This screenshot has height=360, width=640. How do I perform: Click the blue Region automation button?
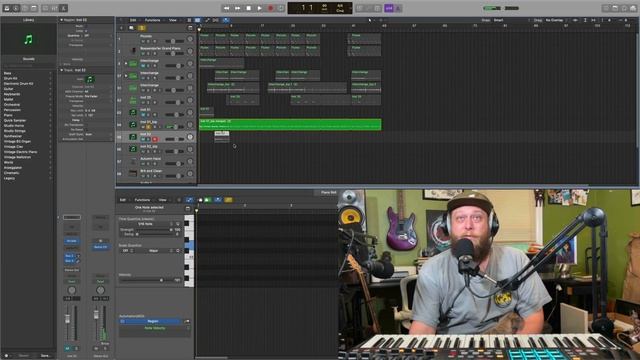(x=150, y=321)
